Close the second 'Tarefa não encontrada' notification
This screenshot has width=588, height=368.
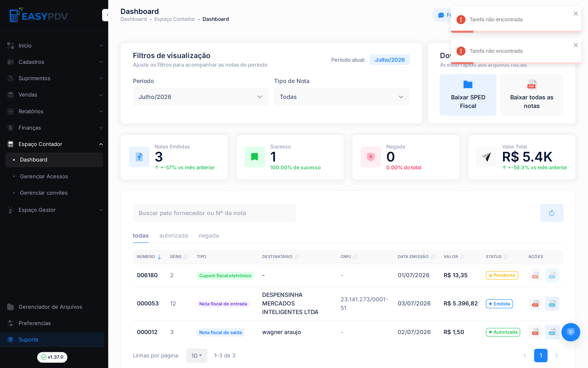tap(576, 45)
